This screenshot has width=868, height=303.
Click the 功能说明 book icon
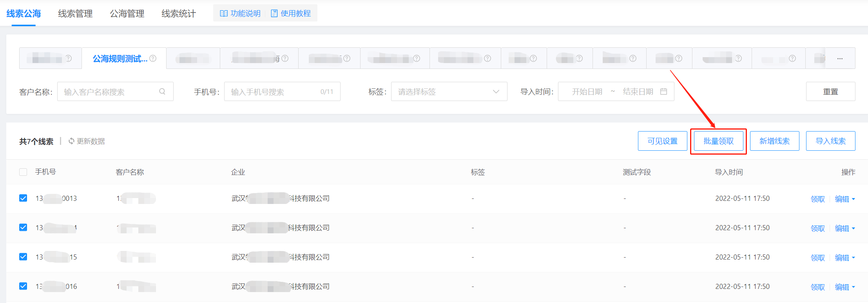[224, 14]
